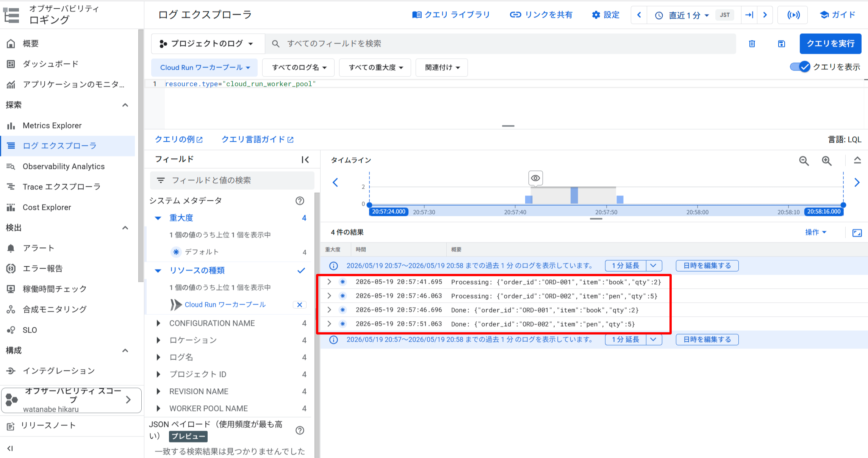Screen dimensions: 868x458
Task: Remove the Cloud Run ワーカープール filter
Action: (x=300, y=305)
